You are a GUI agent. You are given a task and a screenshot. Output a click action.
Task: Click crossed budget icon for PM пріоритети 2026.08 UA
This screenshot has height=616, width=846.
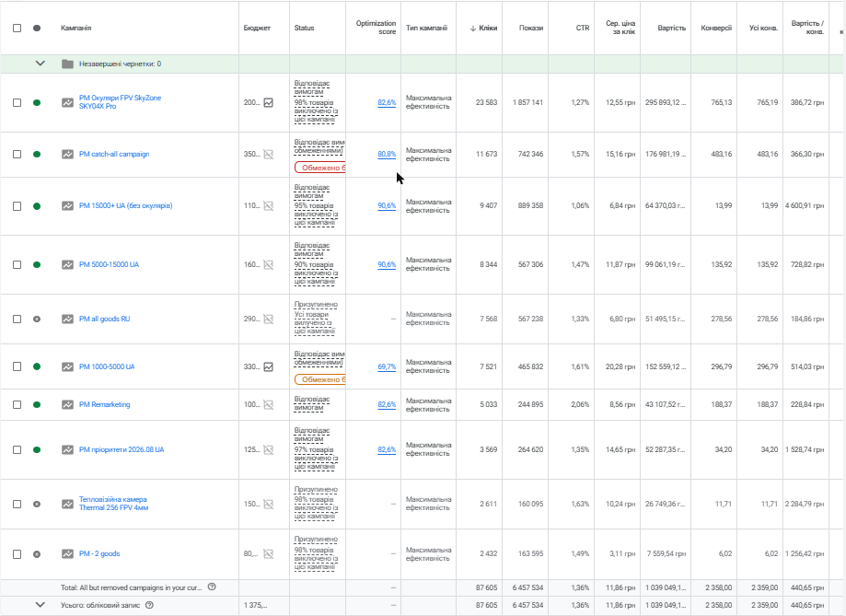click(268, 449)
